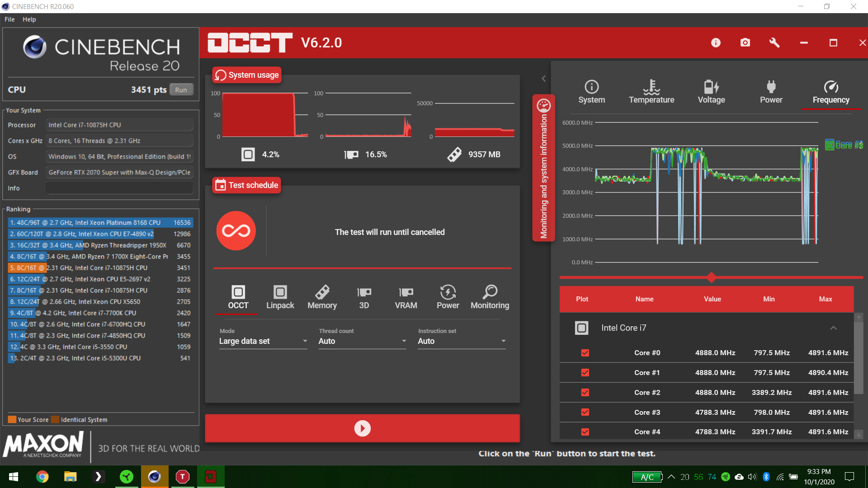Open the Monitoring test icon
Screen dimensions: 868x488
tap(490, 297)
